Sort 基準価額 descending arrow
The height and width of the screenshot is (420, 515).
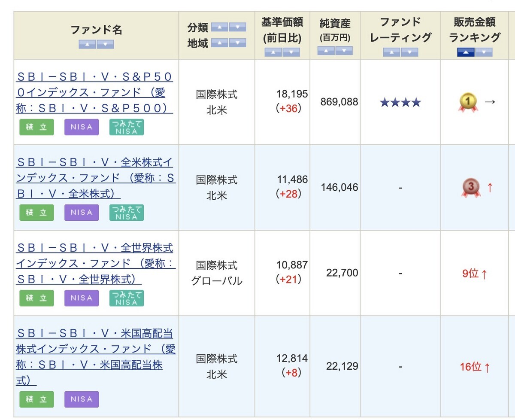[291, 52]
